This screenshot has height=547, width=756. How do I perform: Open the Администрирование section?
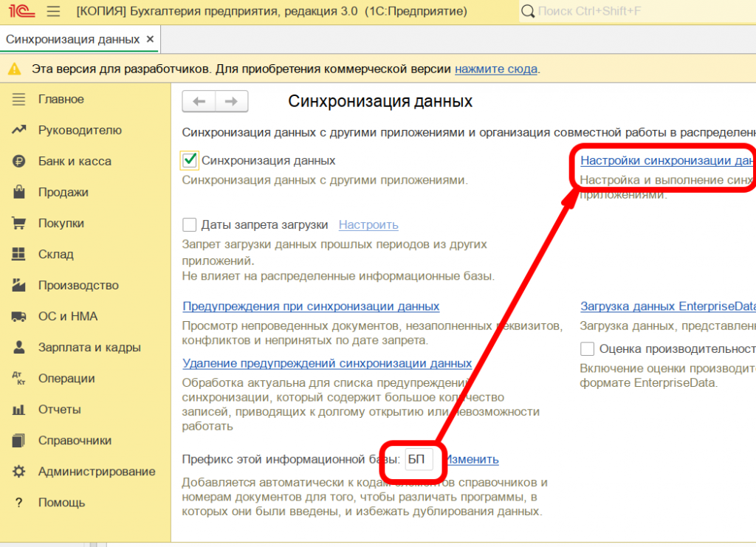pyautogui.click(x=97, y=472)
